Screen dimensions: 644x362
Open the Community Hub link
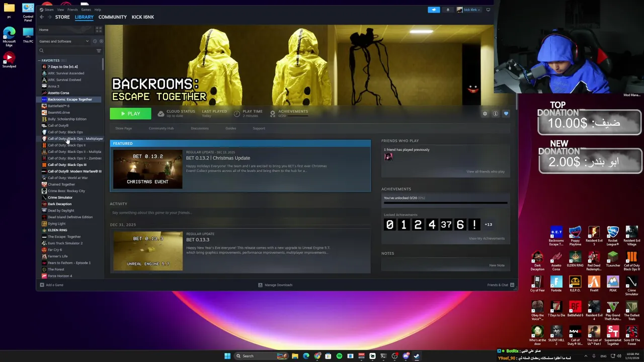coord(161,128)
